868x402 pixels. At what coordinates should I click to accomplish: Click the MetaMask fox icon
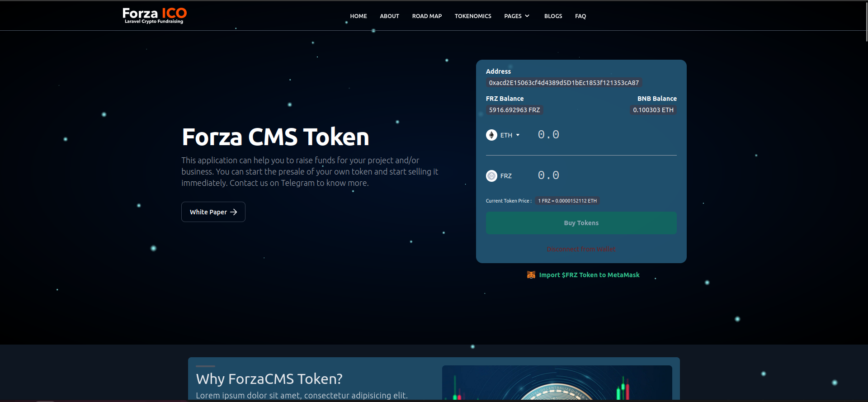[x=531, y=275]
